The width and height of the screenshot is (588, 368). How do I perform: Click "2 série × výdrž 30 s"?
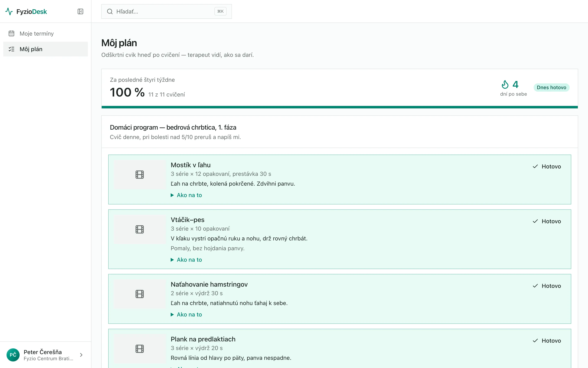click(197, 293)
